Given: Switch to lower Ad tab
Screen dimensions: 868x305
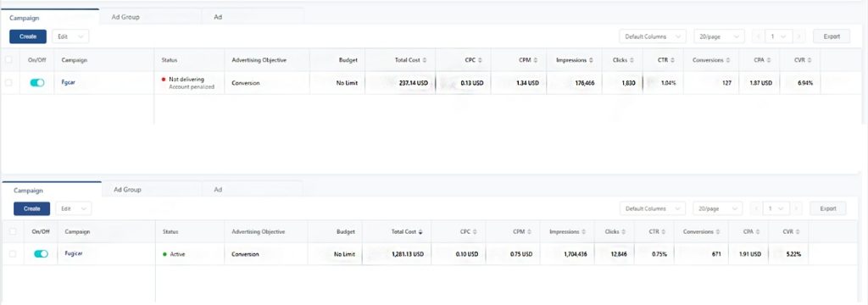Looking at the screenshot, I should tap(218, 189).
